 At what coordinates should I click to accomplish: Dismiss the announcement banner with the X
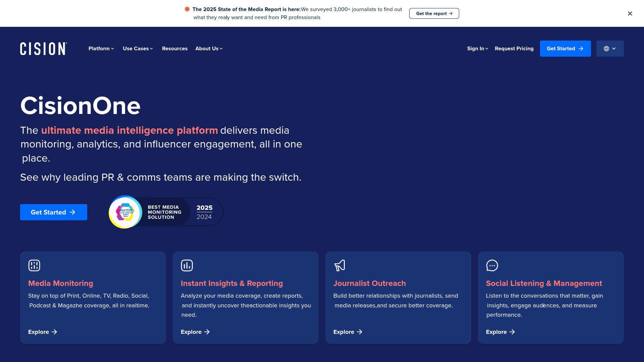tap(630, 13)
